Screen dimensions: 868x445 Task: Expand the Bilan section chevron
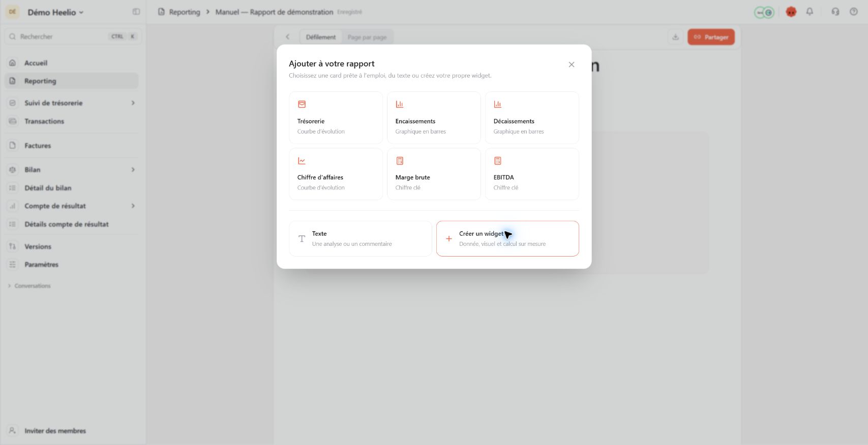click(133, 170)
